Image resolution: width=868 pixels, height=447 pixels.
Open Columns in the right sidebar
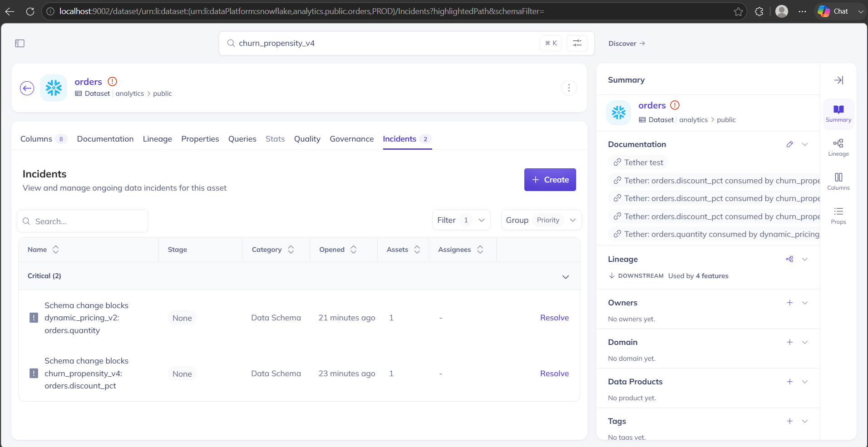(838, 182)
